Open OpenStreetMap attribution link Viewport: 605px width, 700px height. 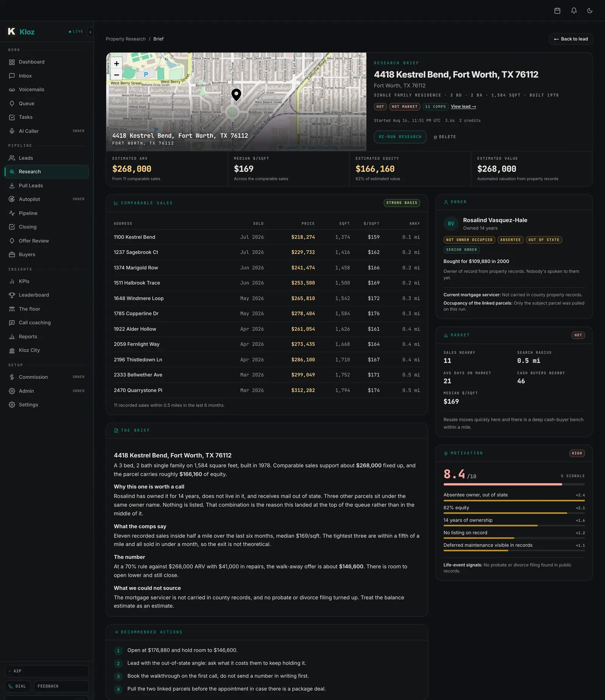(x=323, y=148)
